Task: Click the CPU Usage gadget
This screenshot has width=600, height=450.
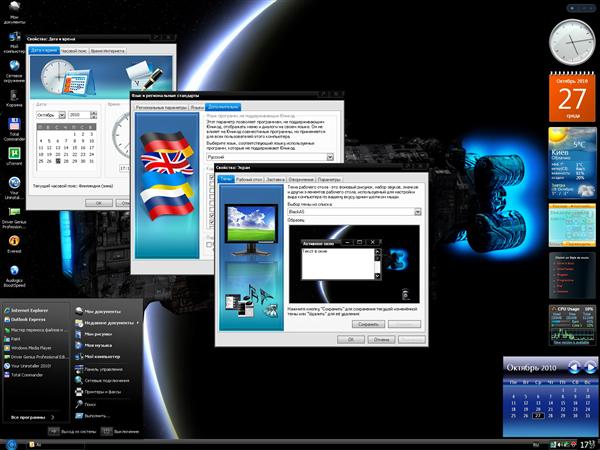Action: pyautogui.click(x=572, y=325)
